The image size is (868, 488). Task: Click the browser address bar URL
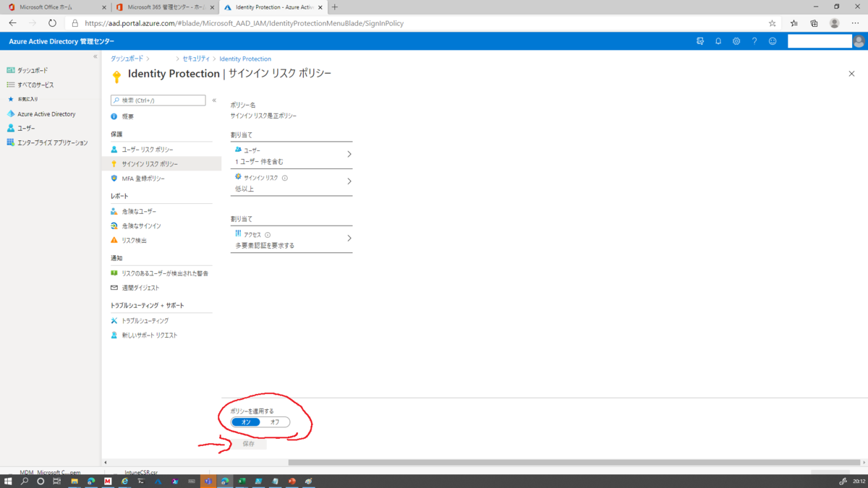click(244, 23)
